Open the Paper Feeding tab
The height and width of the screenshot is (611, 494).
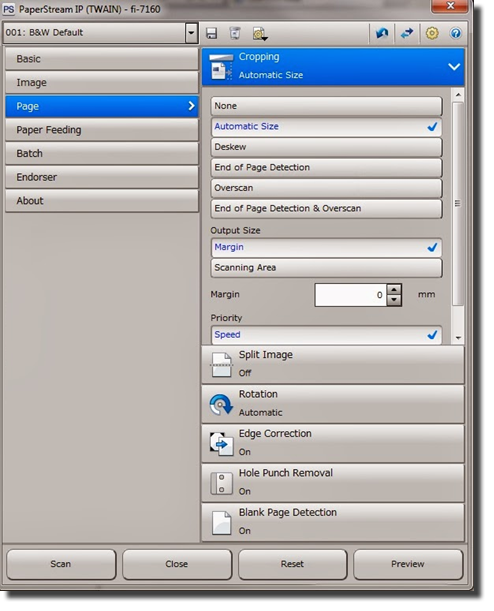coord(102,130)
